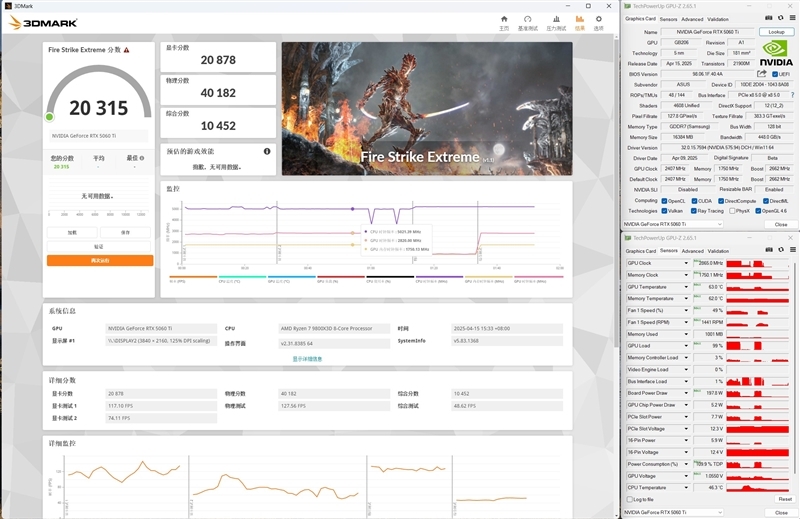Click the Fire Strike Extreme banner image
800x519 pixels.
click(427, 109)
